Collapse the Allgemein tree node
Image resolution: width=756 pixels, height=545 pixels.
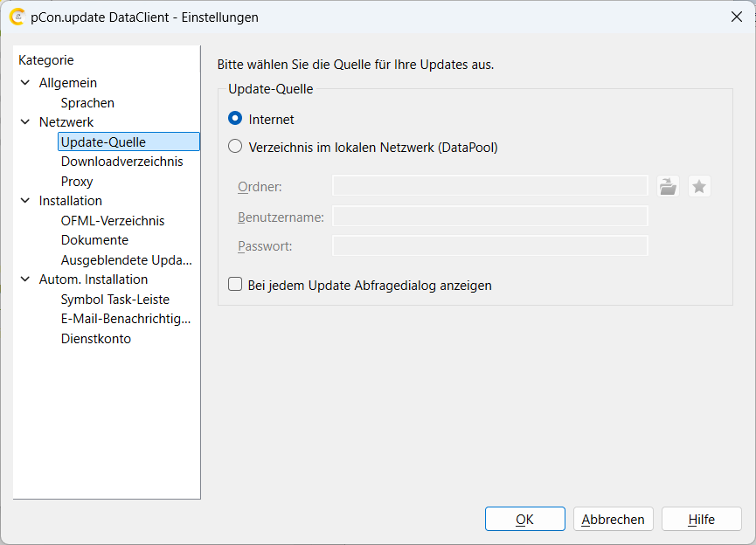pyautogui.click(x=25, y=83)
